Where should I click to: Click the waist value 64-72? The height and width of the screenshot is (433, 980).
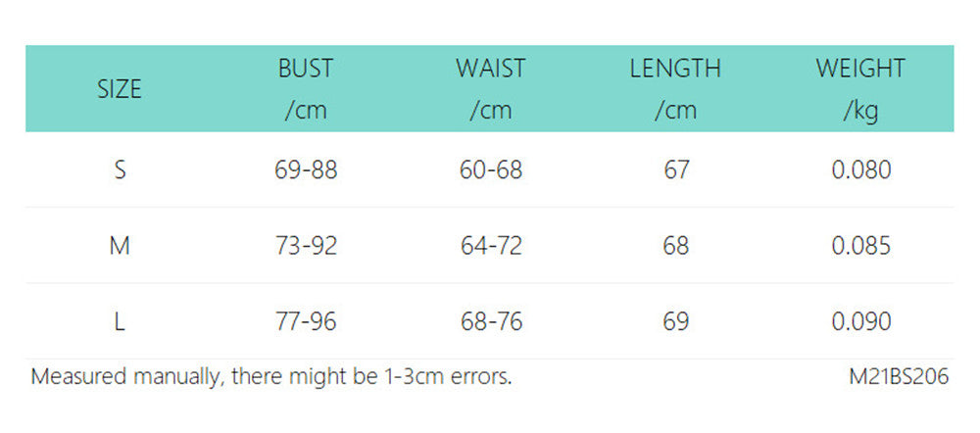click(x=491, y=246)
